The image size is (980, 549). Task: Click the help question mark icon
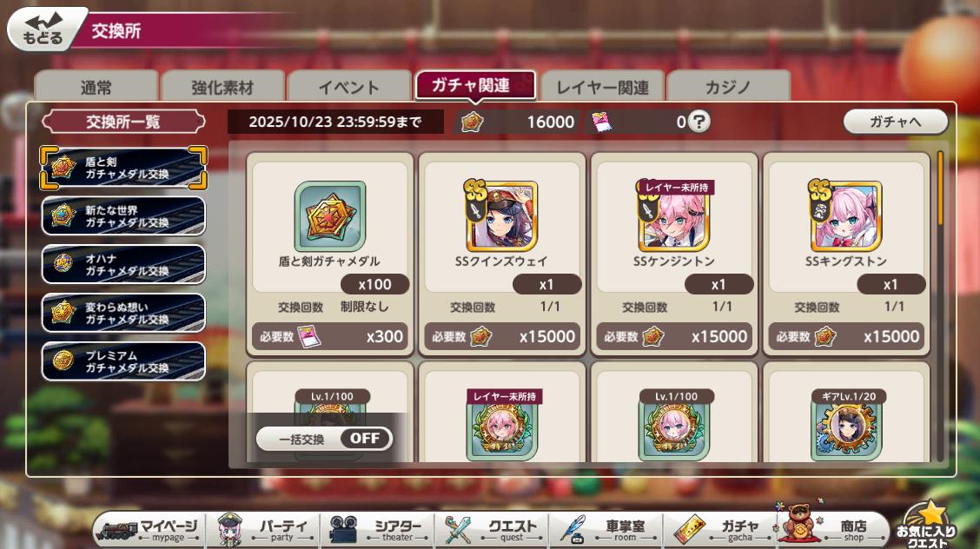tap(699, 121)
